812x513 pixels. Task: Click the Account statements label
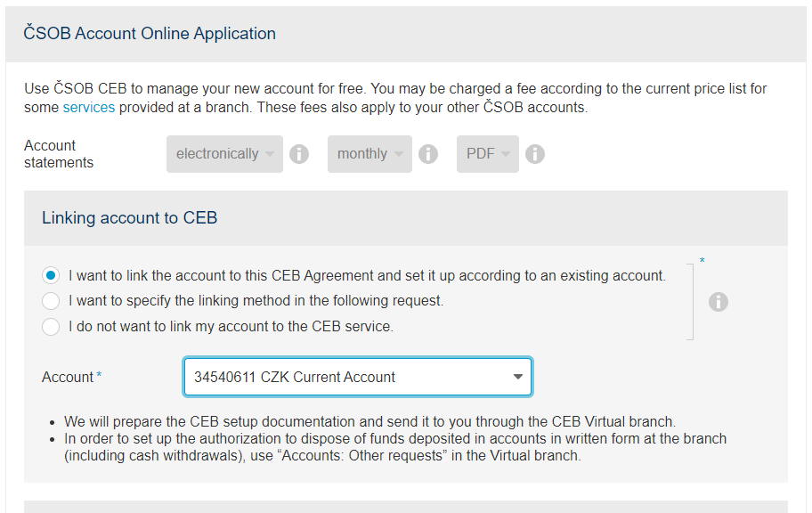[59, 154]
